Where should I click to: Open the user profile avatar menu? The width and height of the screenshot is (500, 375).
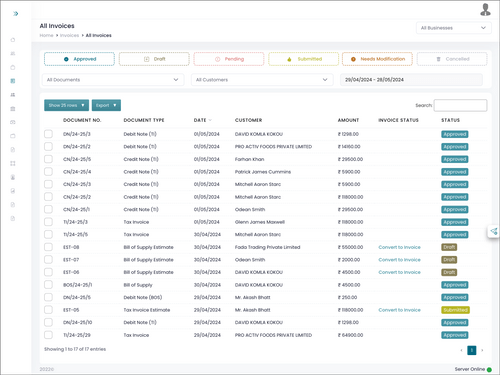tap(485, 10)
